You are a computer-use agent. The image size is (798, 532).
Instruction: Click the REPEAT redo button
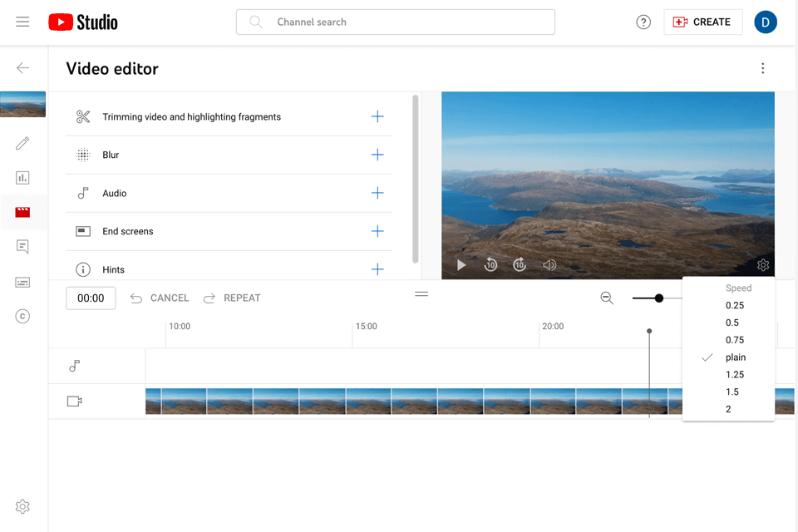pos(232,298)
